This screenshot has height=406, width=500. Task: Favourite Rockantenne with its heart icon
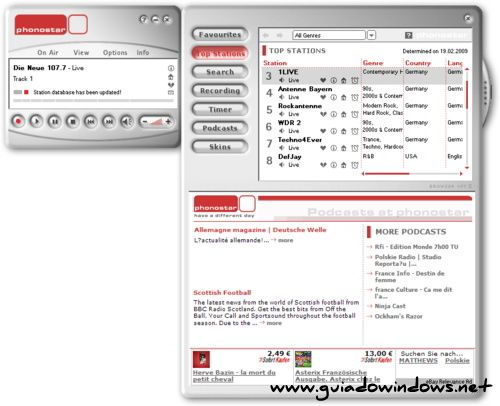coord(323,114)
